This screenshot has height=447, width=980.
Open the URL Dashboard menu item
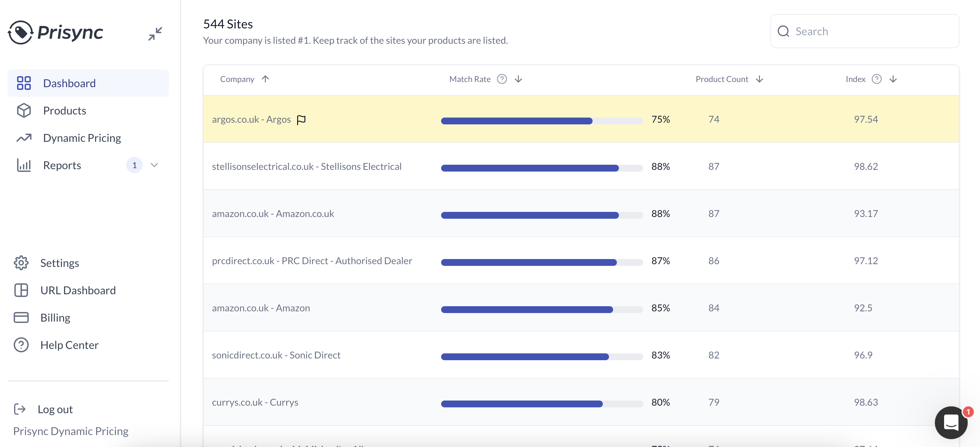tap(78, 290)
